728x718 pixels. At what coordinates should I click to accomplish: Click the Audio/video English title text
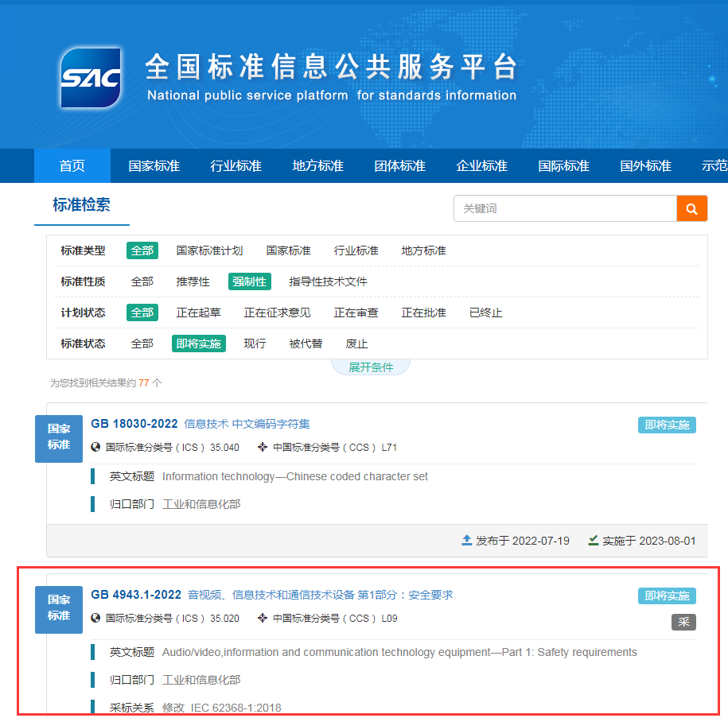[399, 653]
